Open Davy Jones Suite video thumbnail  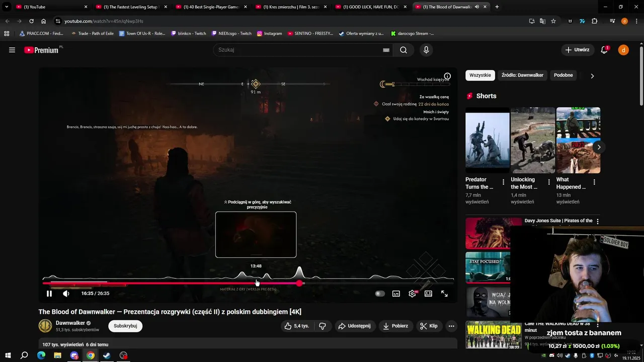(x=494, y=233)
